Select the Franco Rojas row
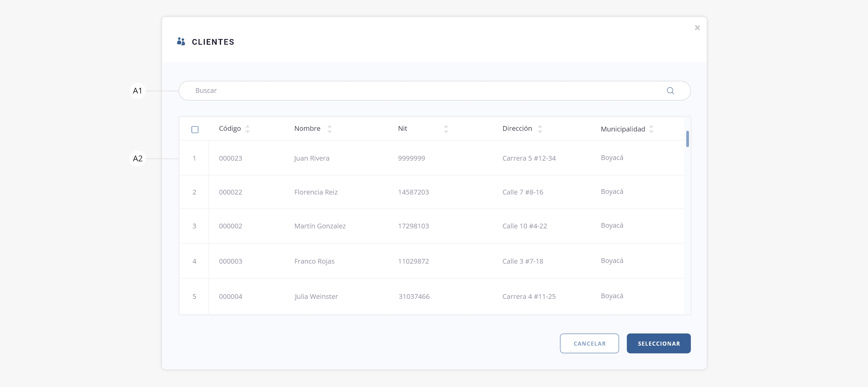The width and height of the screenshot is (868, 387). pyautogui.click(x=314, y=261)
